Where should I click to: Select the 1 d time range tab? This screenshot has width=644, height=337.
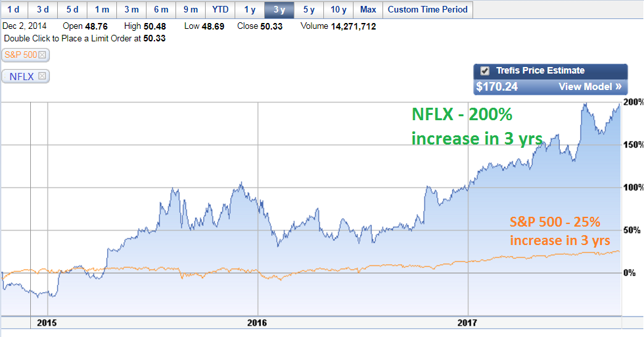coord(14,9)
